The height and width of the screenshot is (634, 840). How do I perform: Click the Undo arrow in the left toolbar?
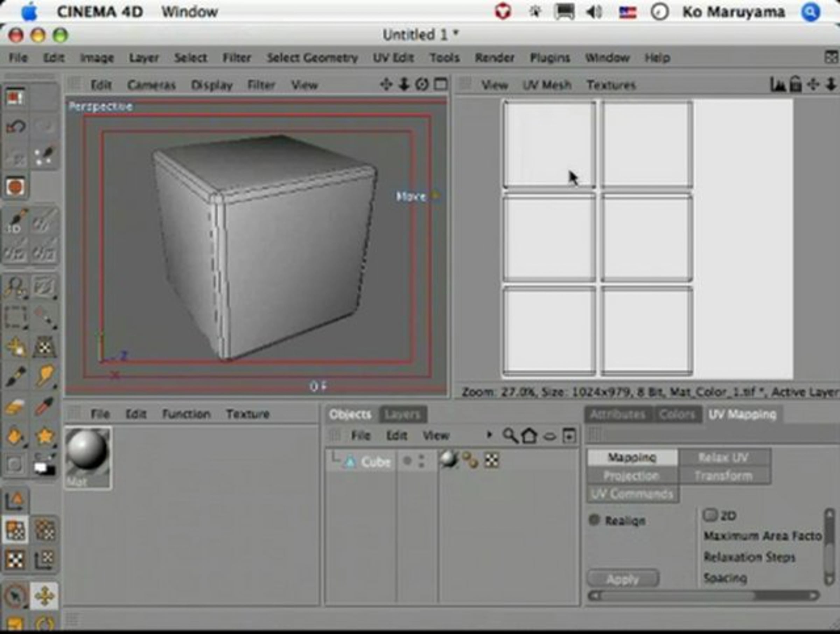15,126
